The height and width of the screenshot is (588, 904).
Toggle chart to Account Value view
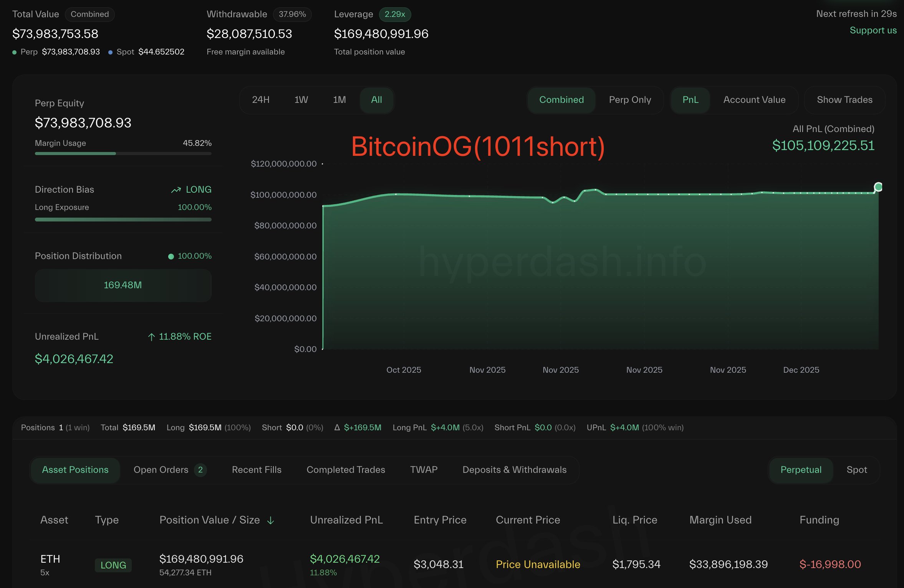pyautogui.click(x=754, y=100)
